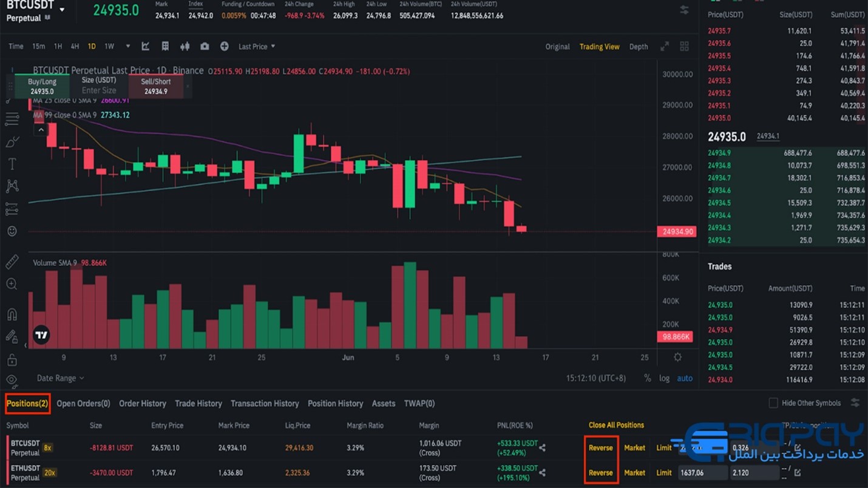Switch to the Original chart view
The image size is (868, 488).
point(557,47)
